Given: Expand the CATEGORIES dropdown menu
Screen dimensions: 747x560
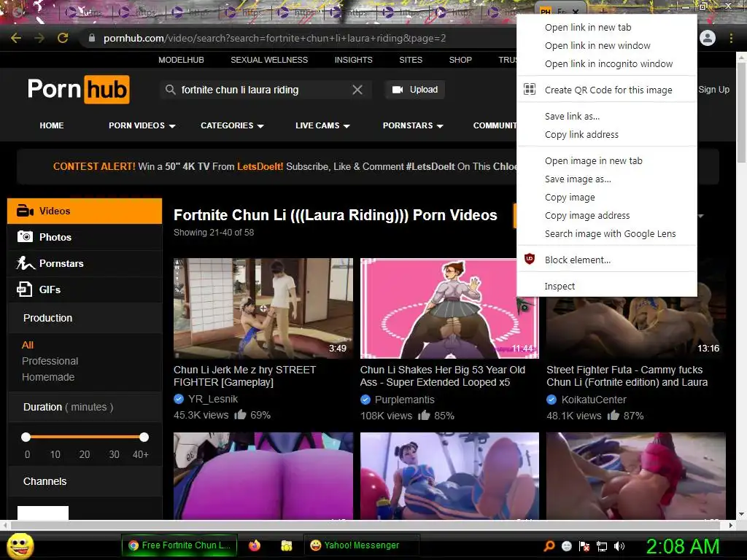Looking at the screenshot, I should click(x=232, y=125).
